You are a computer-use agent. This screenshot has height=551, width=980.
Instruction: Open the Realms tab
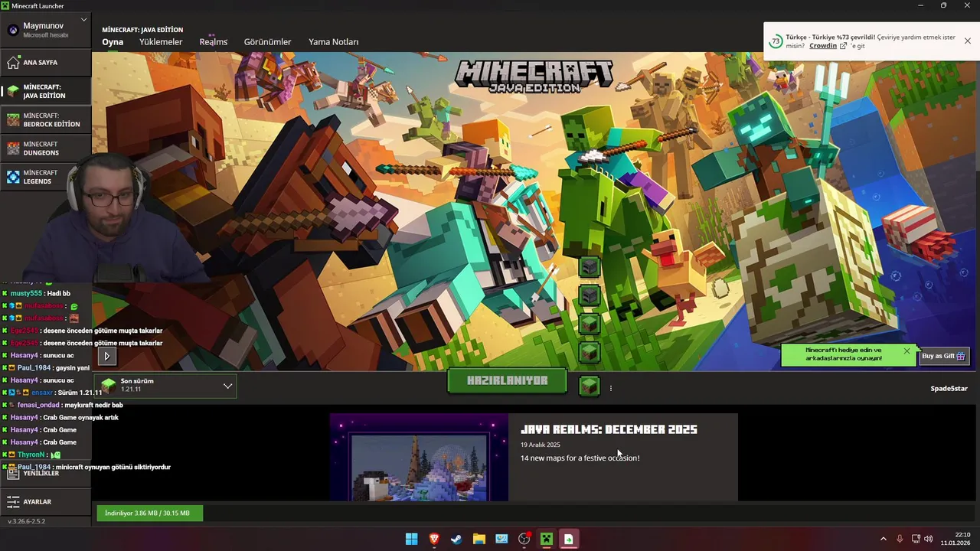click(x=214, y=42)
